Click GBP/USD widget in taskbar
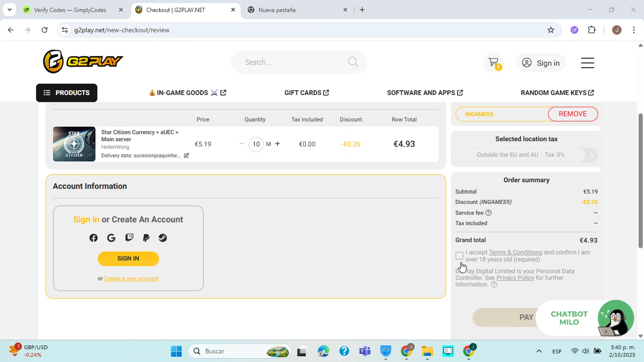This screenshot has width=644, height=362. tap(29, 351)
